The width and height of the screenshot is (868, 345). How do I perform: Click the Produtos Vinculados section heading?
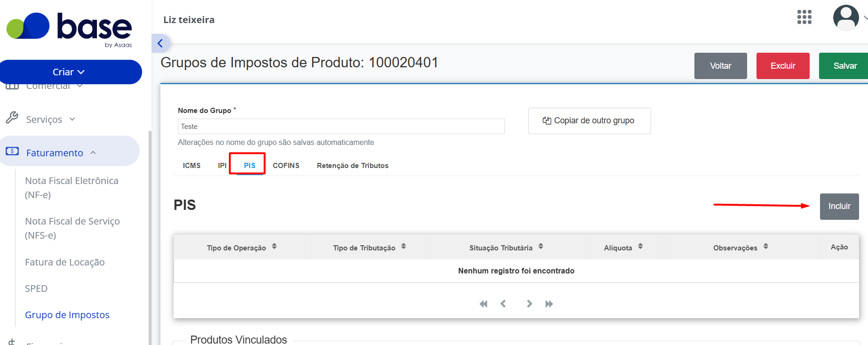coord(239,339)
